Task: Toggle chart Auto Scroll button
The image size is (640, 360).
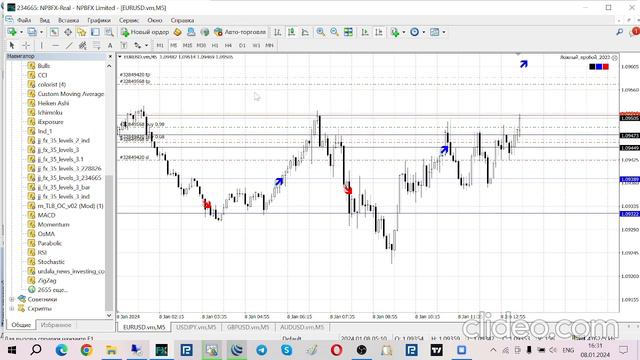Action: (x=365, y=32)
